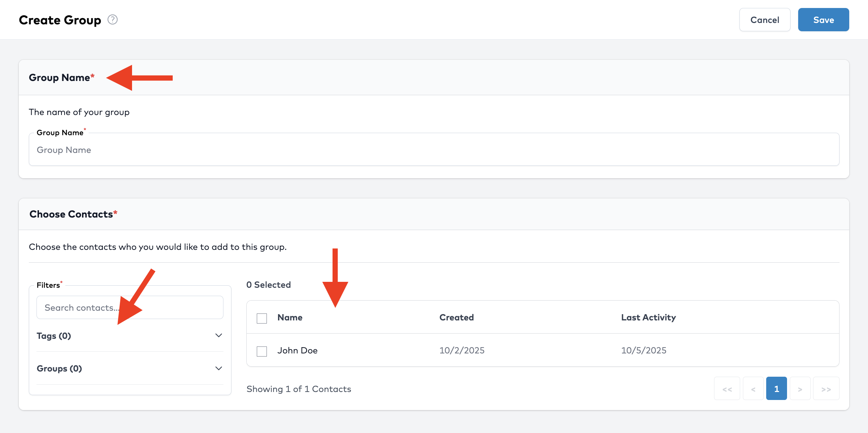Jump to last page arrows
The image size is (868, 433).
826,389
